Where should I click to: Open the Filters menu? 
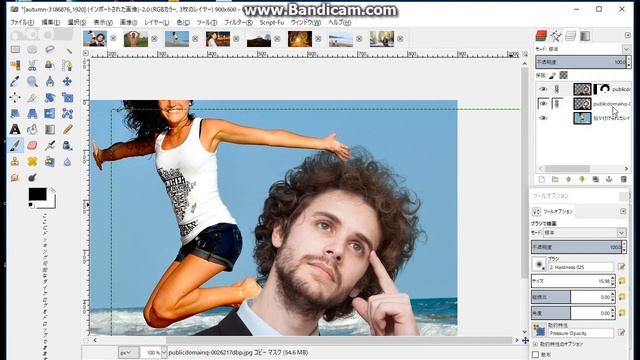pos(238,22)
